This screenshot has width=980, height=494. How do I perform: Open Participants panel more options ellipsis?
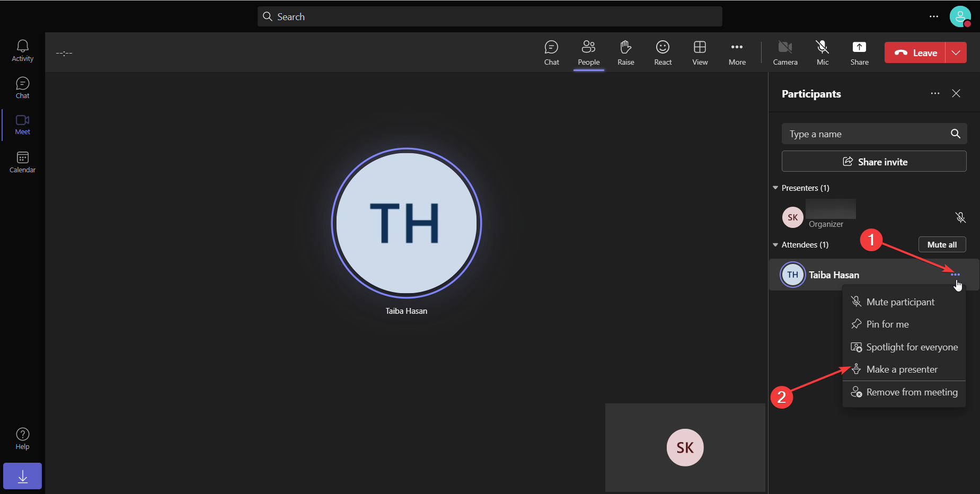pos(935,93)
